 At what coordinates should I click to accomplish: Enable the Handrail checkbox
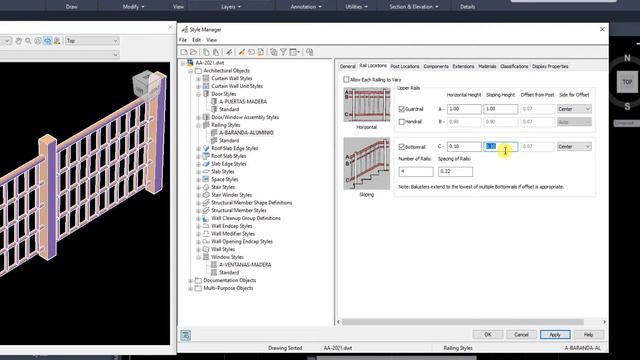[x=402, y=122]
